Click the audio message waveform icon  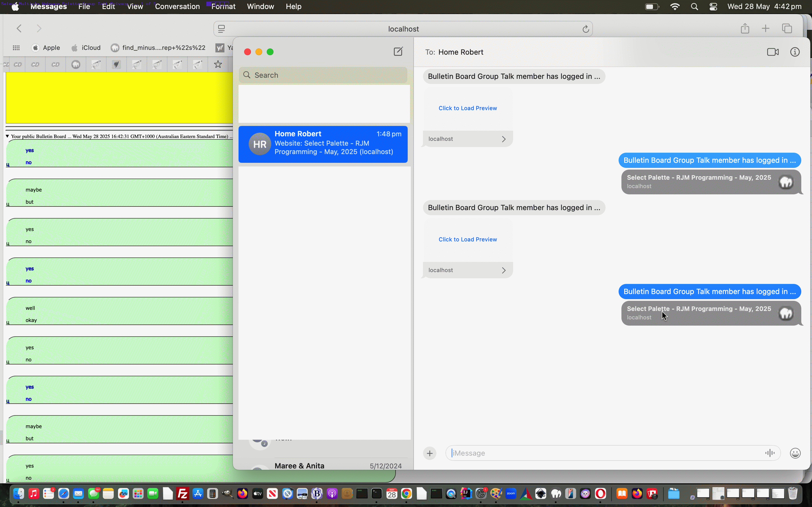click(x=770, y=453)
